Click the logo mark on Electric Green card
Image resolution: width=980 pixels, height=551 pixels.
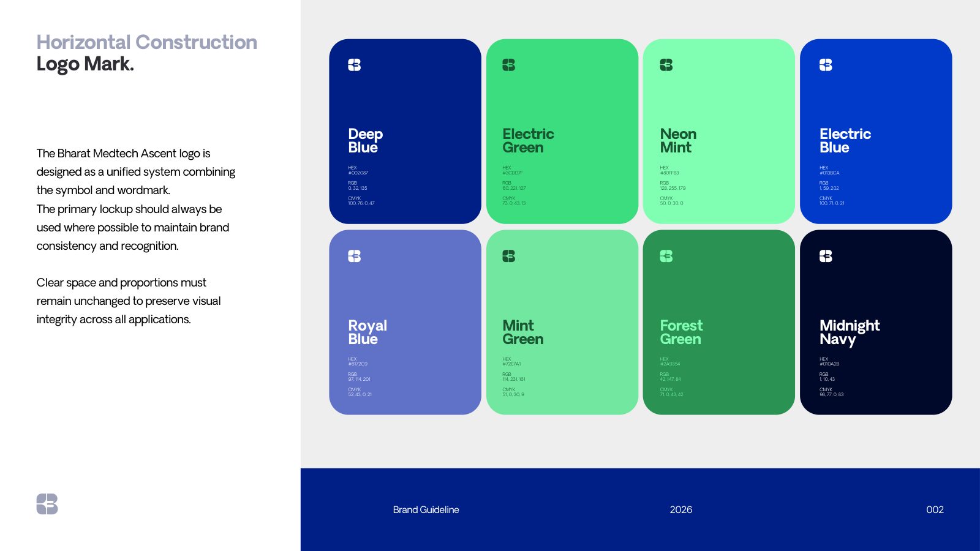[509, 65]
